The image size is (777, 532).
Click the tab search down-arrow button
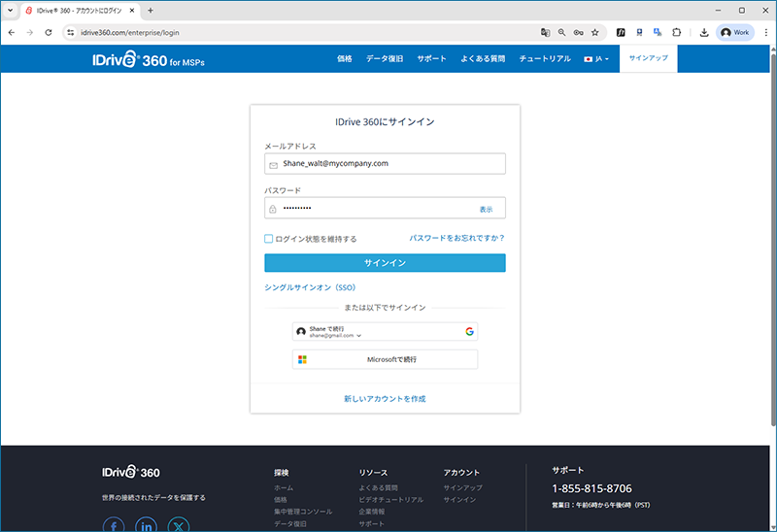tap(10, 10)
